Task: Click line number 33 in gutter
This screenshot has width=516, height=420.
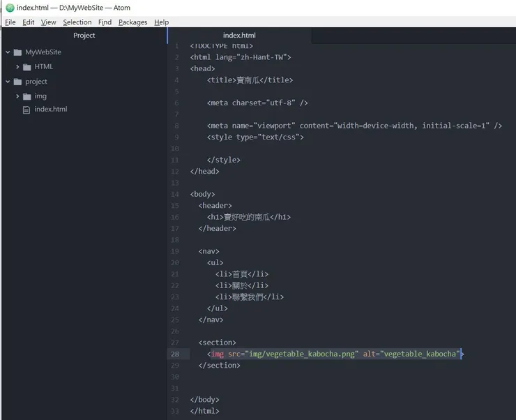Action: (x=175, y=411)
